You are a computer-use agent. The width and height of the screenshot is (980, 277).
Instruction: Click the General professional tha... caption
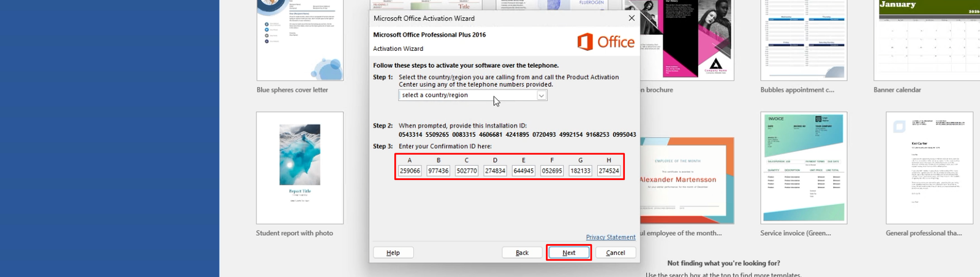(x=924, y=233)
